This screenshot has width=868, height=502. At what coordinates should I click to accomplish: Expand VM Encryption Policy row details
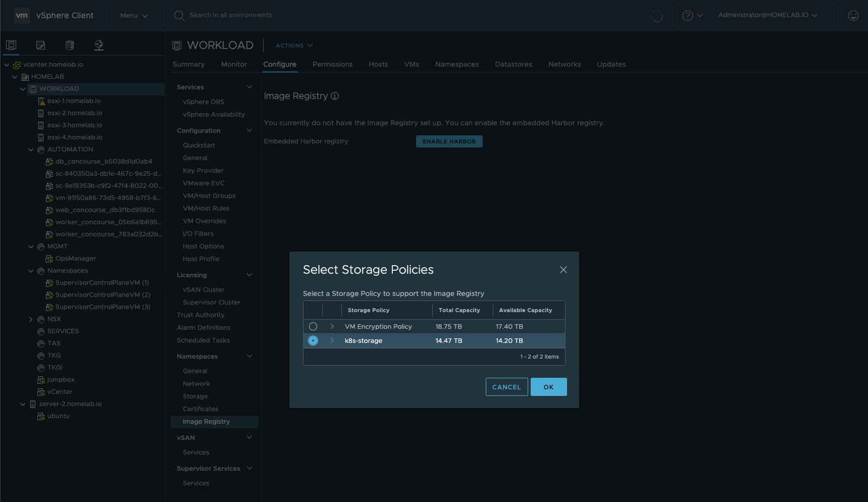click(332, 327)
